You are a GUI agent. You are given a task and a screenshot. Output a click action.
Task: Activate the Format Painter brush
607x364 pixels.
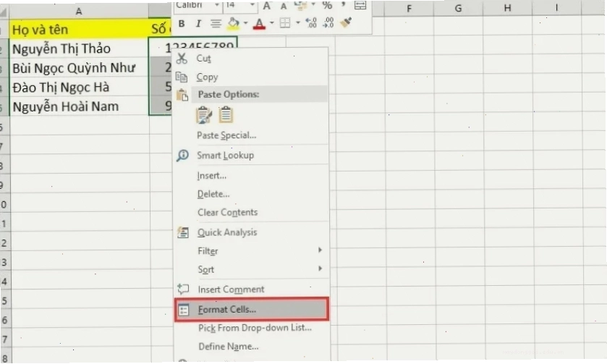[x=346, y=22]
